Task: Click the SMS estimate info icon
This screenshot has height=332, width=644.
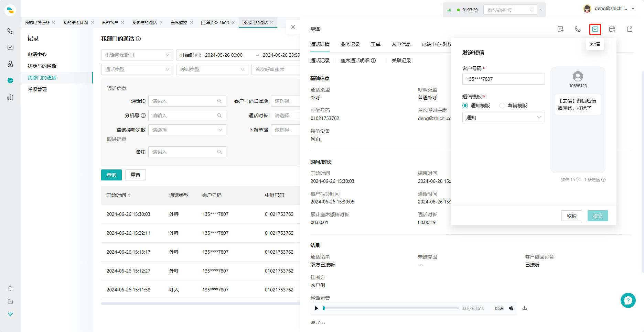Action: [x=603, y=180]
